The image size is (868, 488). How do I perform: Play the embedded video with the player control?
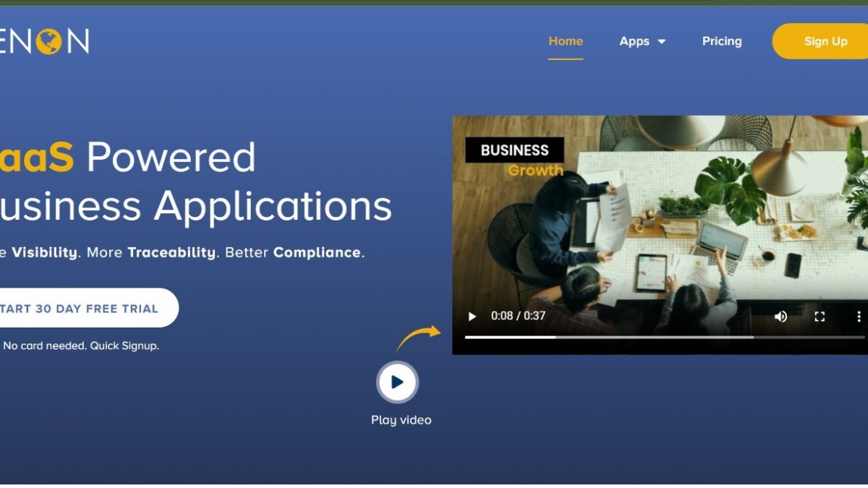pos(472,316)
